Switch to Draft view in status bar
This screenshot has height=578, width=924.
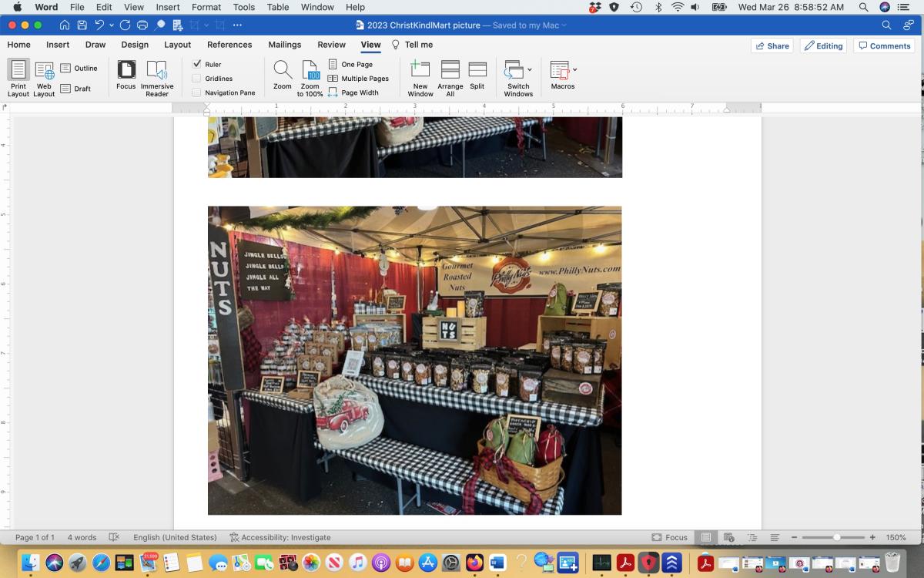point(775,537)
